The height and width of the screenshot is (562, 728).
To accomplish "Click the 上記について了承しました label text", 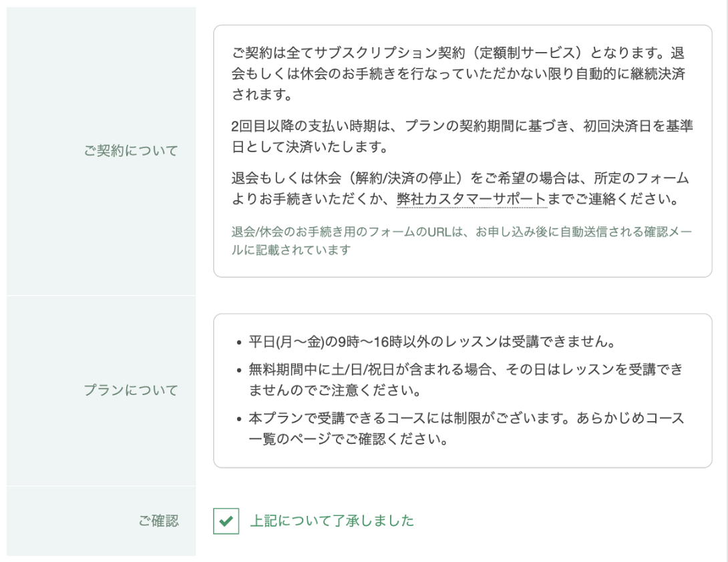I will click(x=332, y=521).
